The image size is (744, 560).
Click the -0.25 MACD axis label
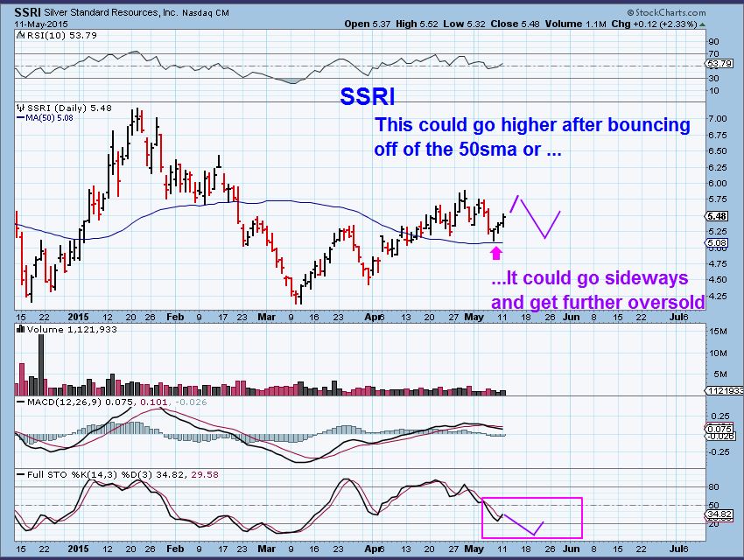coord(719,451)
